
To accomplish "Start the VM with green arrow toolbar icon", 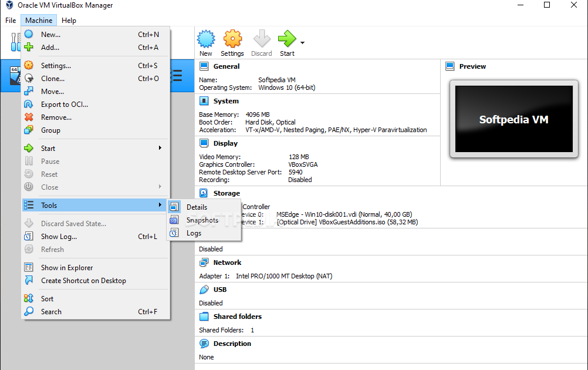I will coord(287,39).
